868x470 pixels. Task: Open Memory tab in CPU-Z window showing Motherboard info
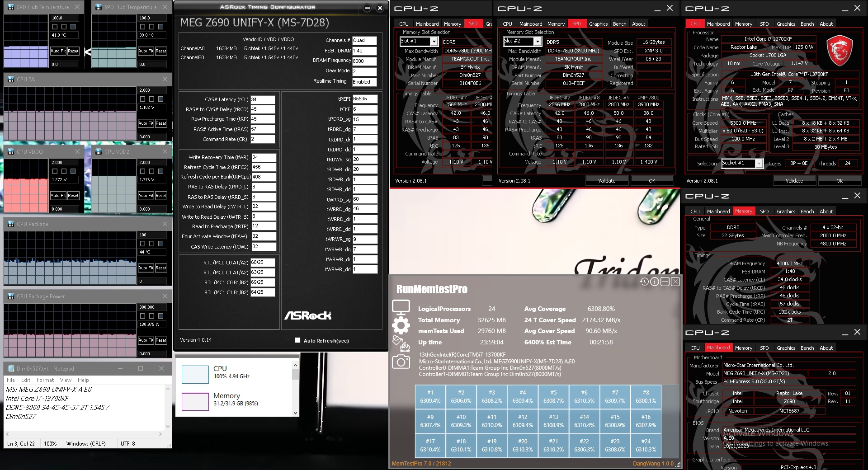pyautogui.click(x=744, y=348)
